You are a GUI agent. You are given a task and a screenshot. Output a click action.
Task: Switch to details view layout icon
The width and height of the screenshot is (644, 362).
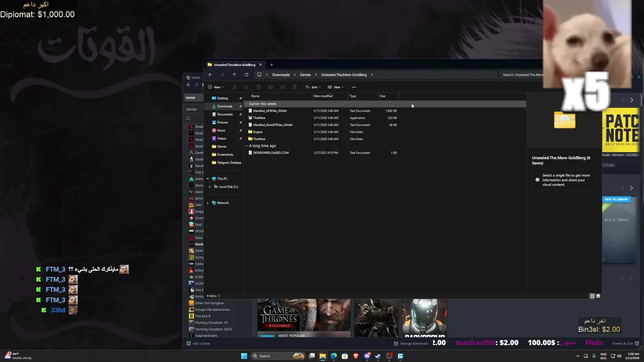[592, 296]
